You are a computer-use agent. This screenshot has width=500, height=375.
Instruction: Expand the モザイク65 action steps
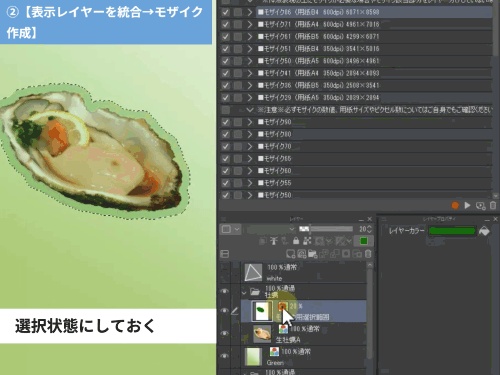(250, 159)
